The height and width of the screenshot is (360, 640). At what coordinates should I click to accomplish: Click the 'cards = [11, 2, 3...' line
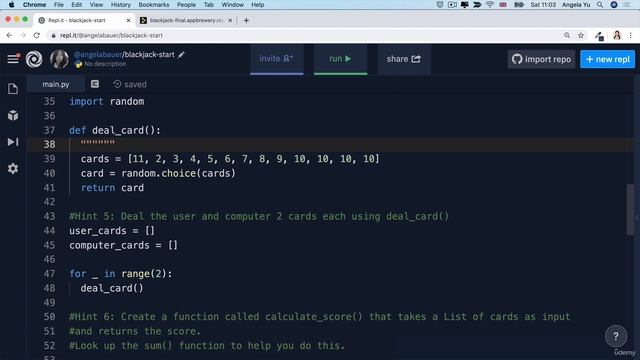pos(230,159)
